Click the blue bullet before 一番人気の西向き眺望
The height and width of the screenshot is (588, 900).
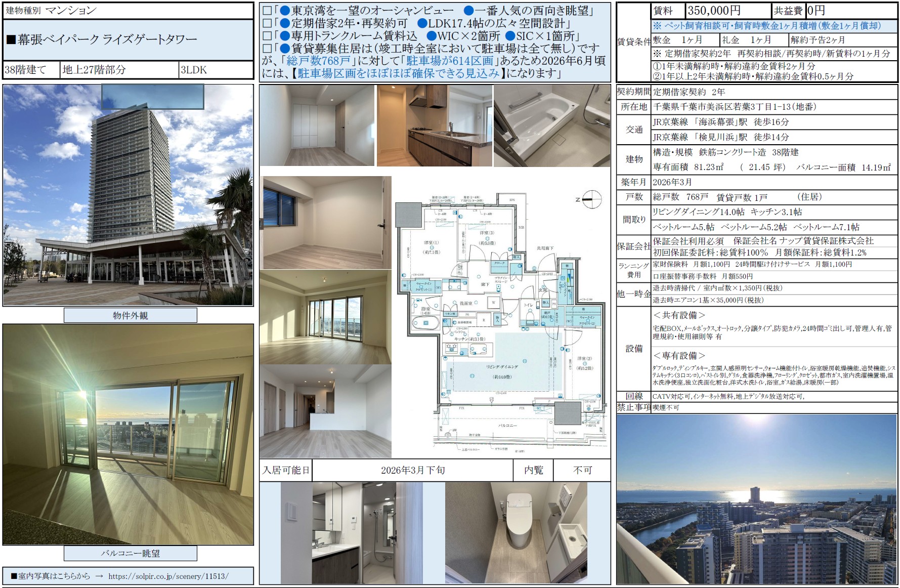[468, 11]
